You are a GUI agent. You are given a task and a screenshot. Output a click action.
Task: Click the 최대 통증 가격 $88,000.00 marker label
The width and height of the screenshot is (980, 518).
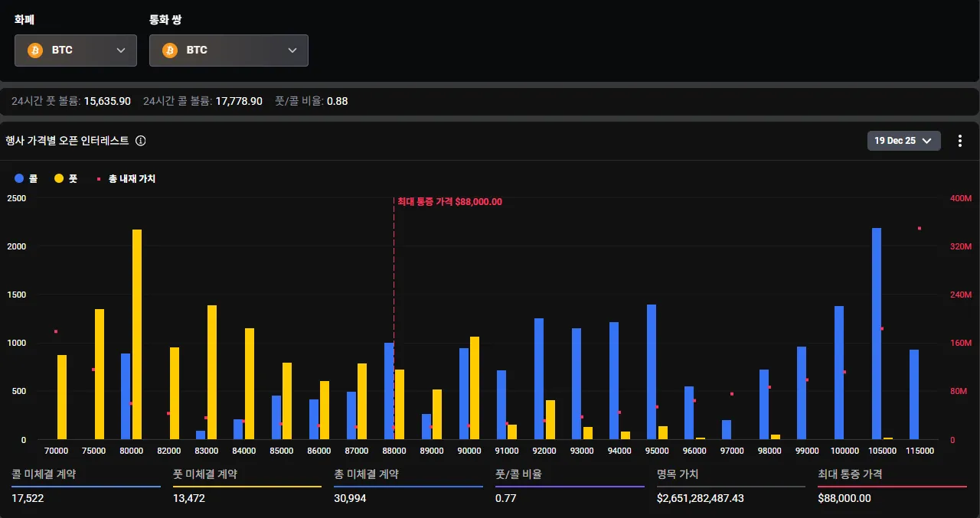pyautogui.click(x=449, y=202)
